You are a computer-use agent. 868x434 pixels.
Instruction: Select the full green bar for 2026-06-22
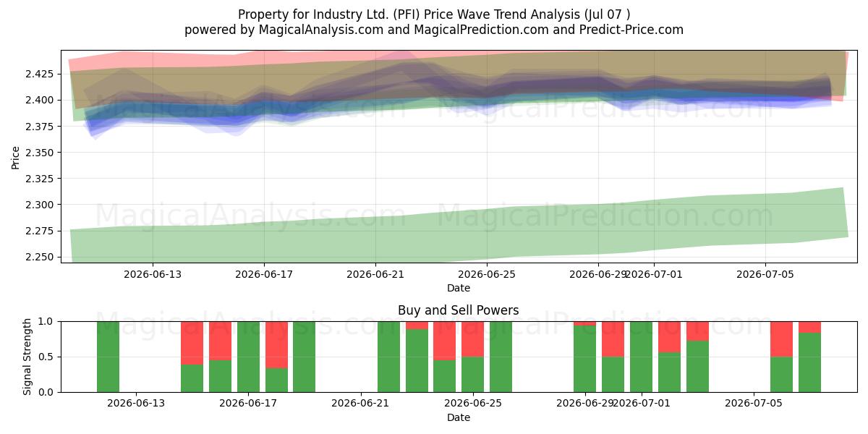pos(388,357)
